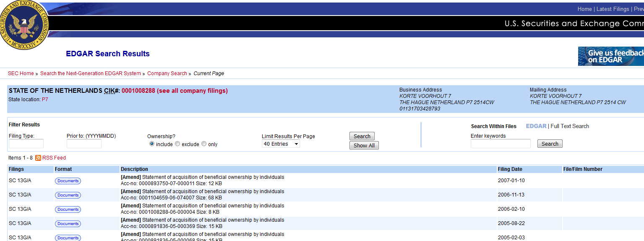
Task: Click Acc-no 0000891836-05-000369 text
Action: click(x=157, y=226)
